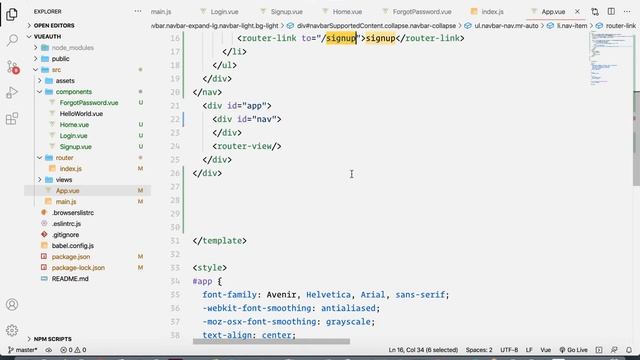Open the errors and warnings indicator

pos(73,350)
